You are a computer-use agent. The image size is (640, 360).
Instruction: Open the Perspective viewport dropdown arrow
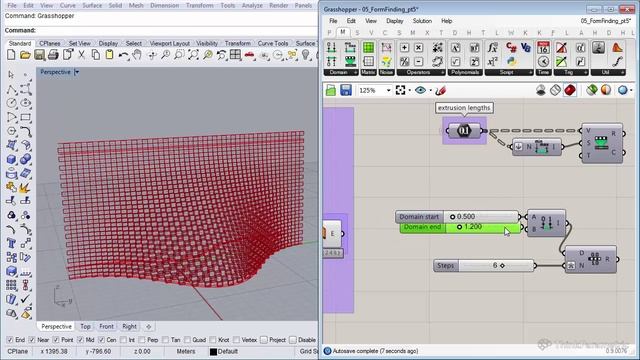[x=76, y=72]
